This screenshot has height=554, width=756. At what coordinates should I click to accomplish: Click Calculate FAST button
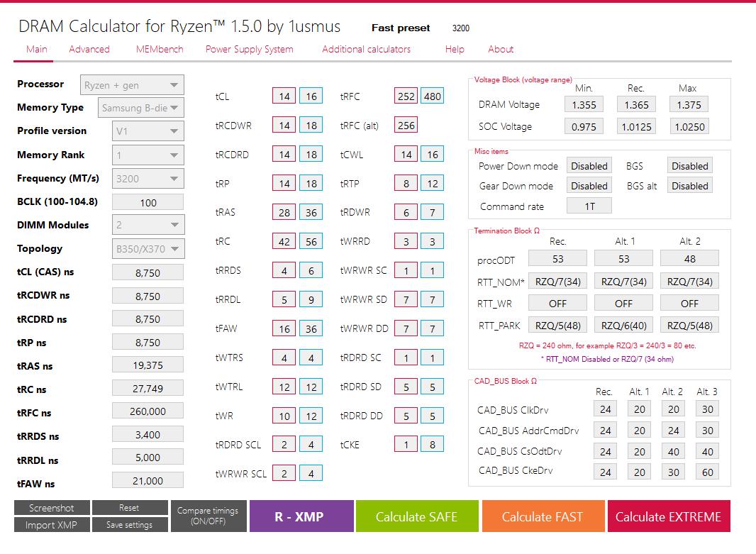coord(543,516)
